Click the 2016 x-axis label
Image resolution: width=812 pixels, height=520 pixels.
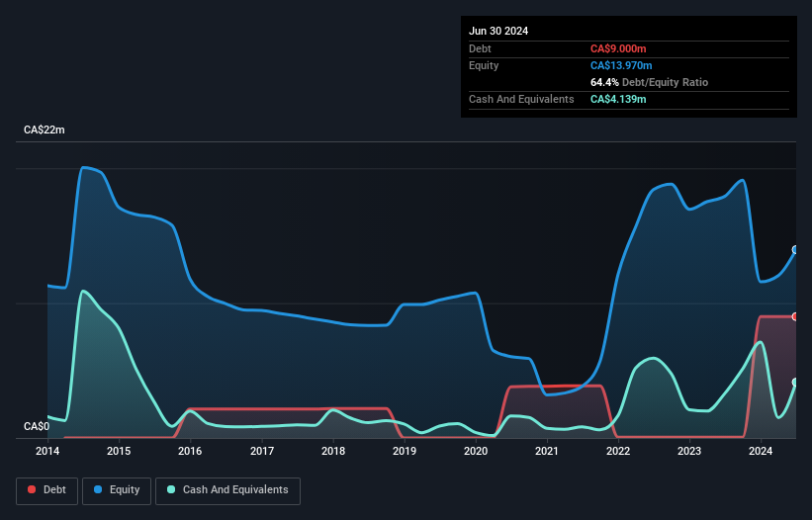(190, 451)
